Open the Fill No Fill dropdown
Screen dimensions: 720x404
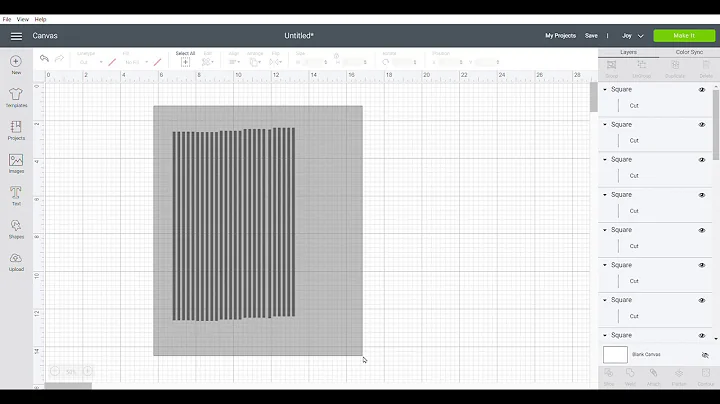[x=136, y=62]
